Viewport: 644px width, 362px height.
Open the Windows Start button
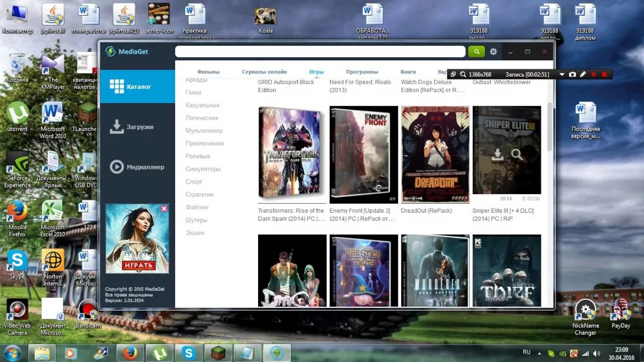(x=12, y=352)
